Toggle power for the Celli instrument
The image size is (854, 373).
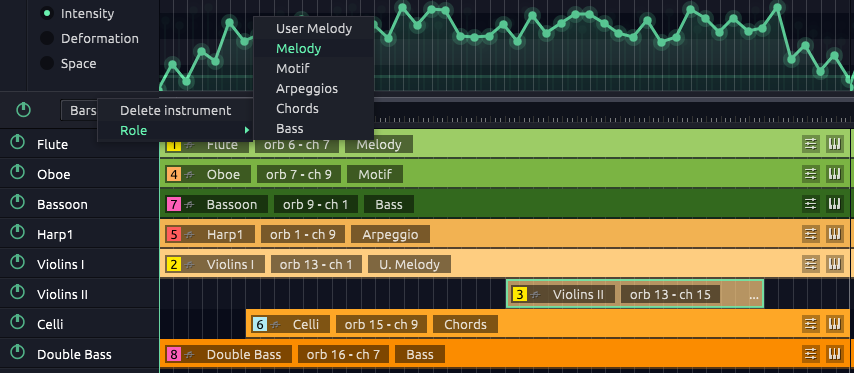click(x=18, y=323)
